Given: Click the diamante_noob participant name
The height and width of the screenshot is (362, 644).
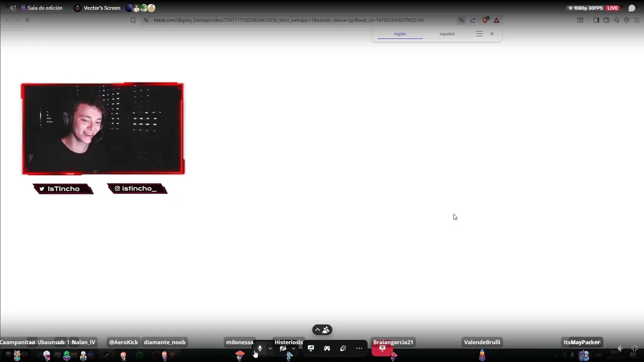Looking at the screenshot, I should point(165,342).
